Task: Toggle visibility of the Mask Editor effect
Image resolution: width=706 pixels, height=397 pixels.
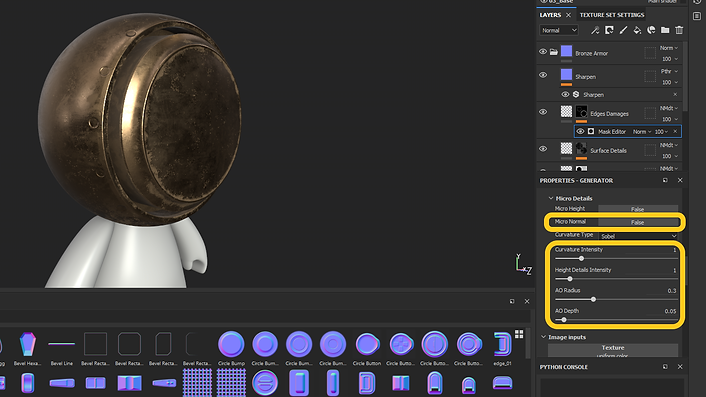Action: click(x=580, y=131)
